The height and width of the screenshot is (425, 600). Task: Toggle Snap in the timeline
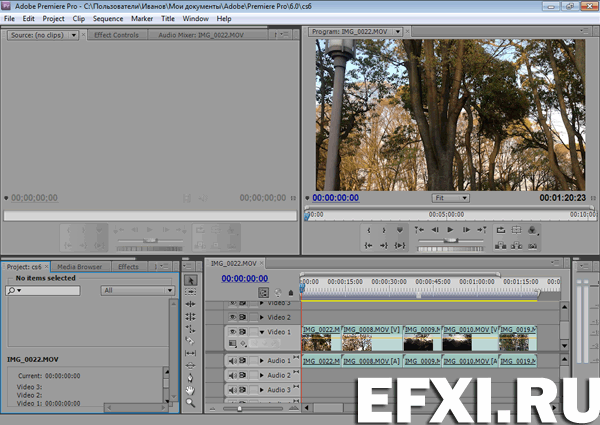click(264, 293)
